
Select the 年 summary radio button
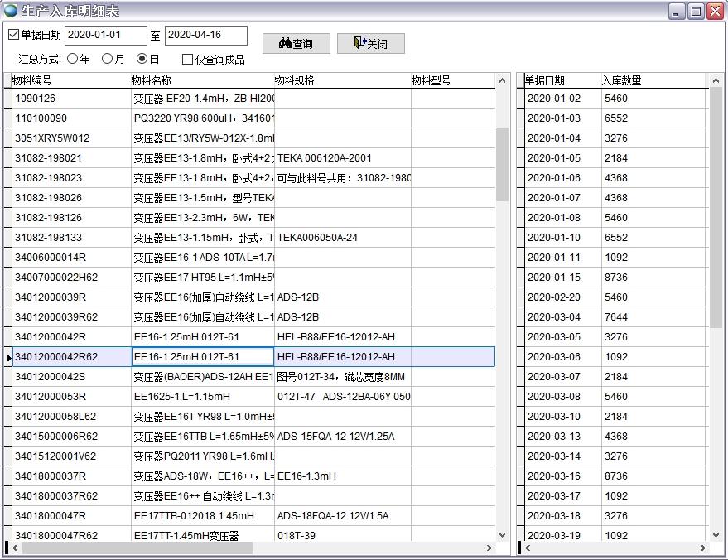point(73,59)
